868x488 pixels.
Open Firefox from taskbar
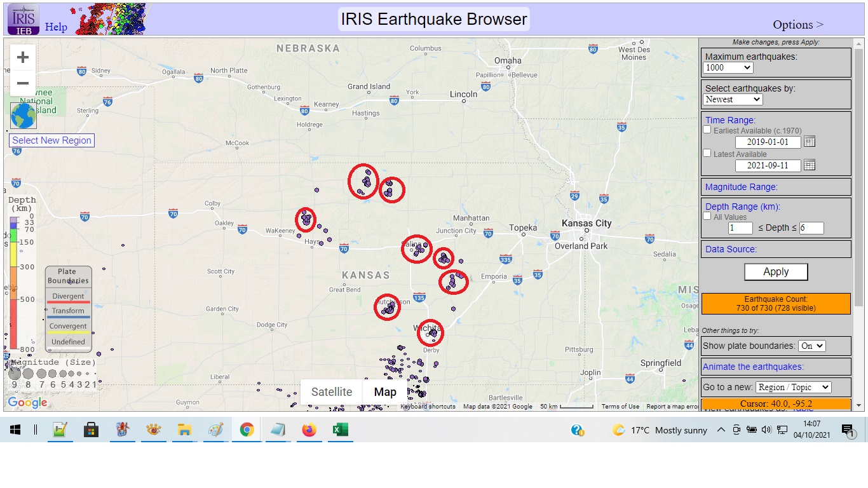click(309, 430)
